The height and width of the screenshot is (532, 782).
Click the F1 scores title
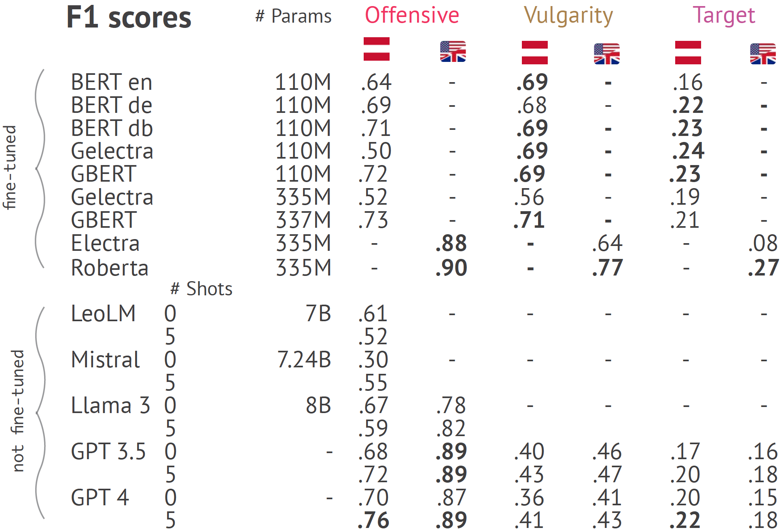tap(129, 17)
